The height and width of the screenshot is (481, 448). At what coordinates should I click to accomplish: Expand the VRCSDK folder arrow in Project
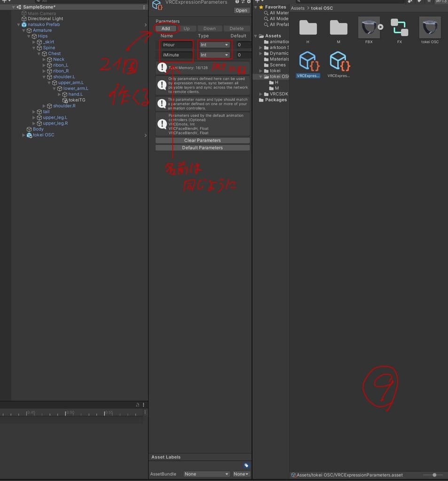(260, 94)
